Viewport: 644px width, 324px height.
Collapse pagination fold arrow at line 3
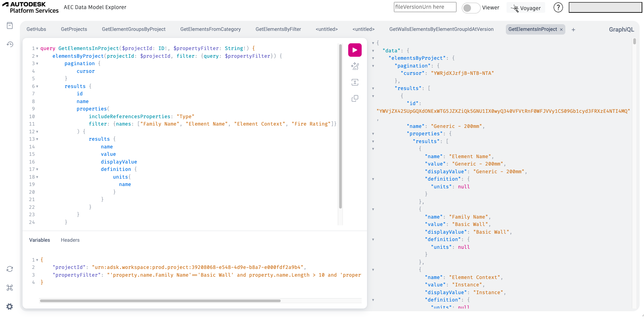[x=37, y=64]
